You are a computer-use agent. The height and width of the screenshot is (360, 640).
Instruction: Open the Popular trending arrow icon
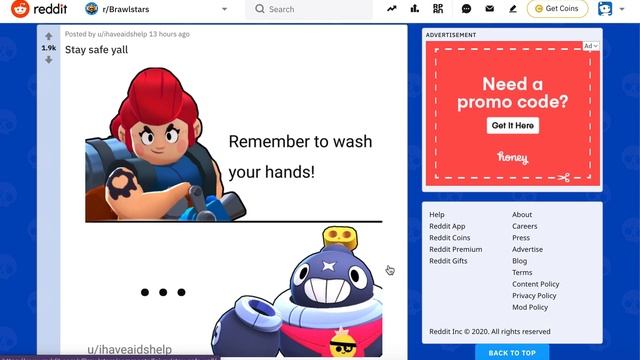pyautogui.click(x=392, y=9)
